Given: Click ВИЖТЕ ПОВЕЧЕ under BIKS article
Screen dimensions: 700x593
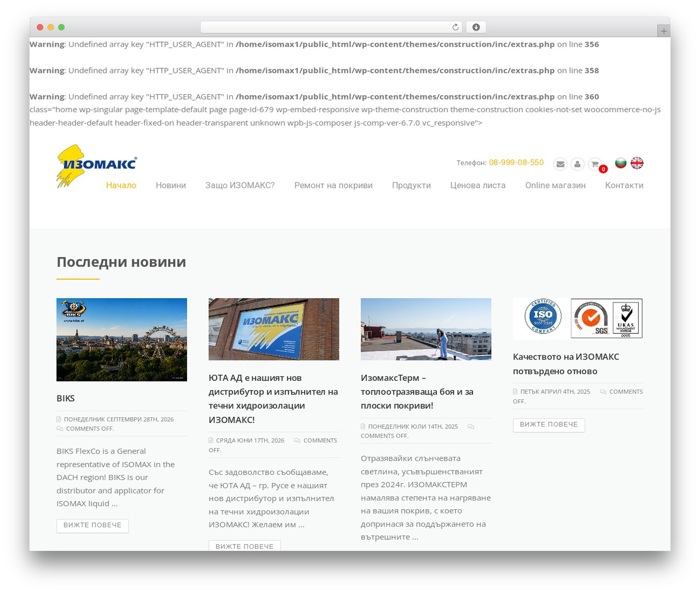Looking at the screenshot, I should [92, 526].
